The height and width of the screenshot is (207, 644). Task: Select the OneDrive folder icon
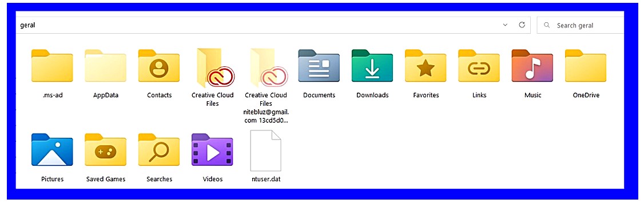tap(586, 66)
